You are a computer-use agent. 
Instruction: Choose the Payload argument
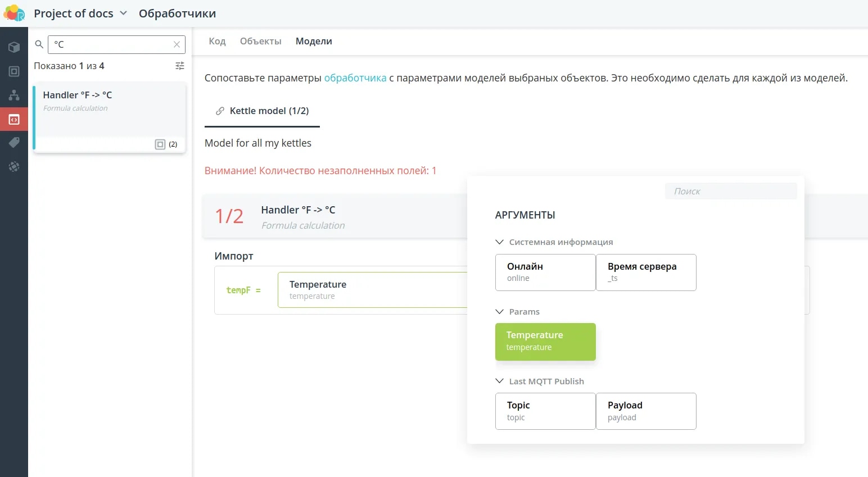[x=646, y=411]
